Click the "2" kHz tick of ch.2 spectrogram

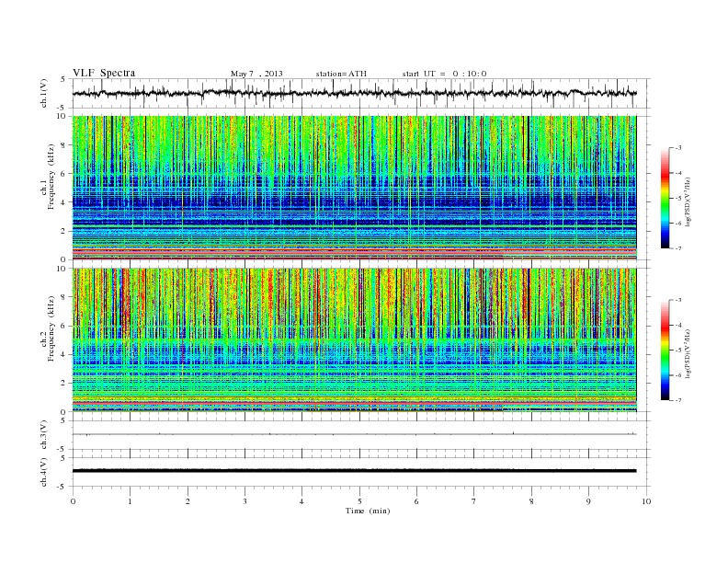63,384
